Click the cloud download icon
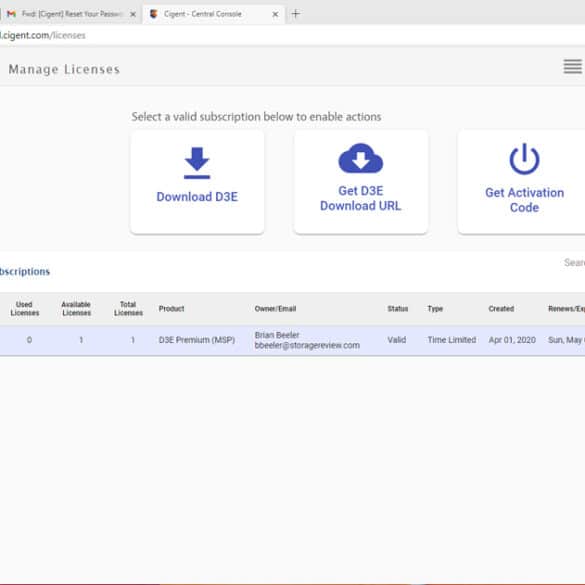This screenshot has width=585, height=585. pyautogui.click(x=361, y=158)
